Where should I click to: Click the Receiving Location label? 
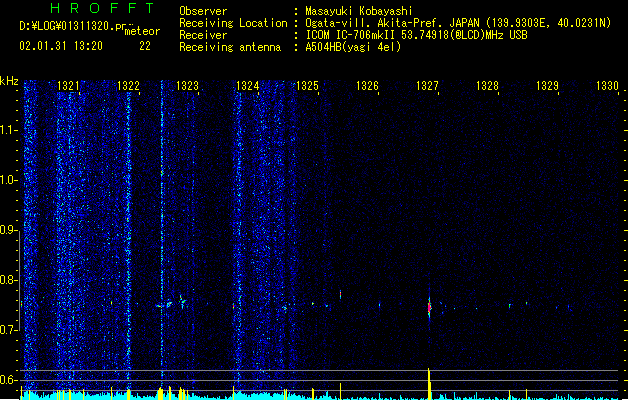pyautogui.click(x=233, y=23)
